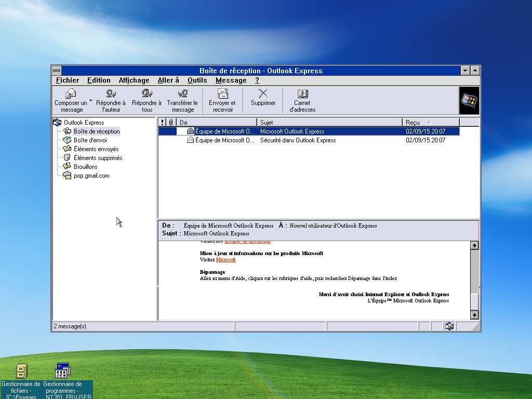Click Envoyer et recevoir toolbar icon
The width and height of the screenshot is (532, 399).
point(222,94)
